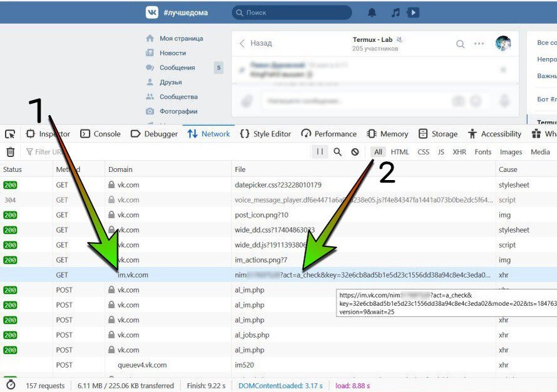
Task: Click the 304 status code cell
Action: tap(10, 200)
